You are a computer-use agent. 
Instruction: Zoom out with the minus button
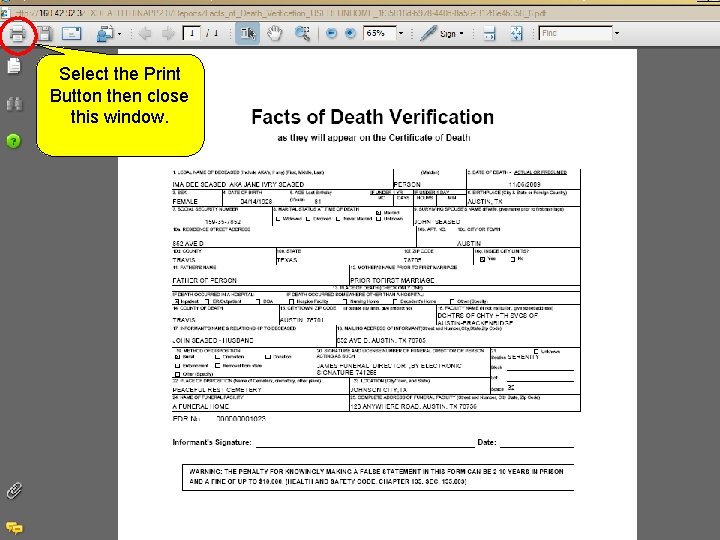tap(331, 34)
